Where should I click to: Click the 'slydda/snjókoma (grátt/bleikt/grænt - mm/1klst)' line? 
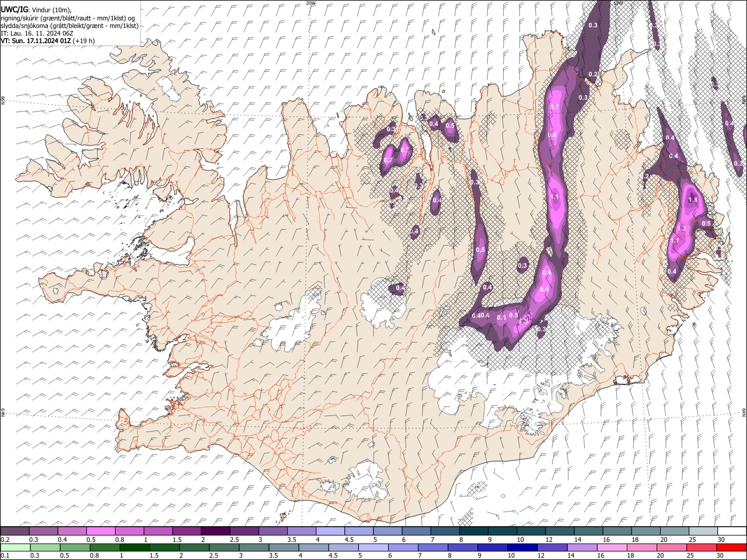69,26
